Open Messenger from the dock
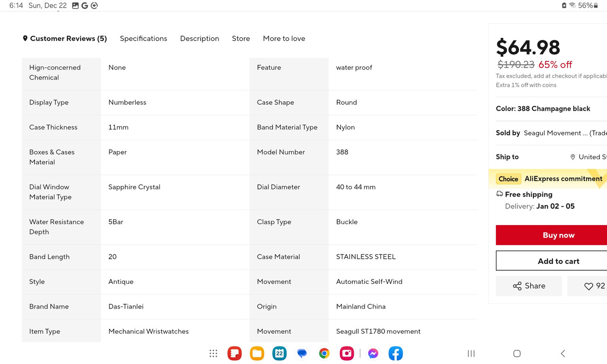This screenshot has height=364, width=607. (373, 354)
